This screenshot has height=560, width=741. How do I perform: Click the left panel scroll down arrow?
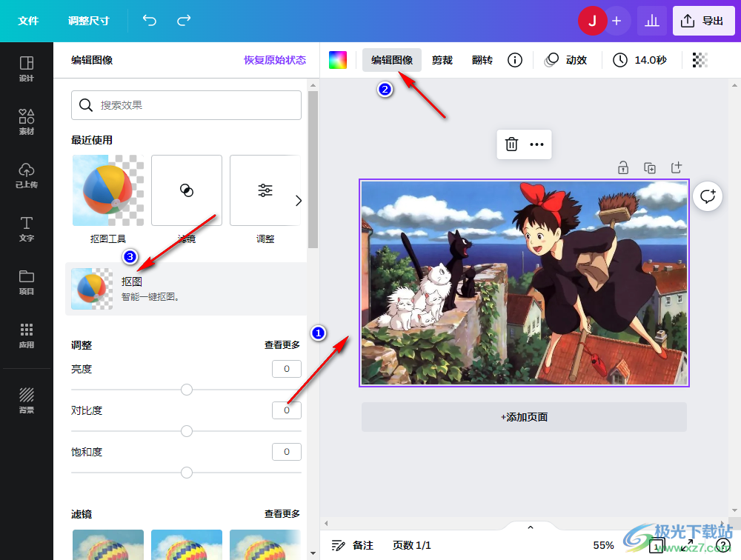tap(313, 553)
